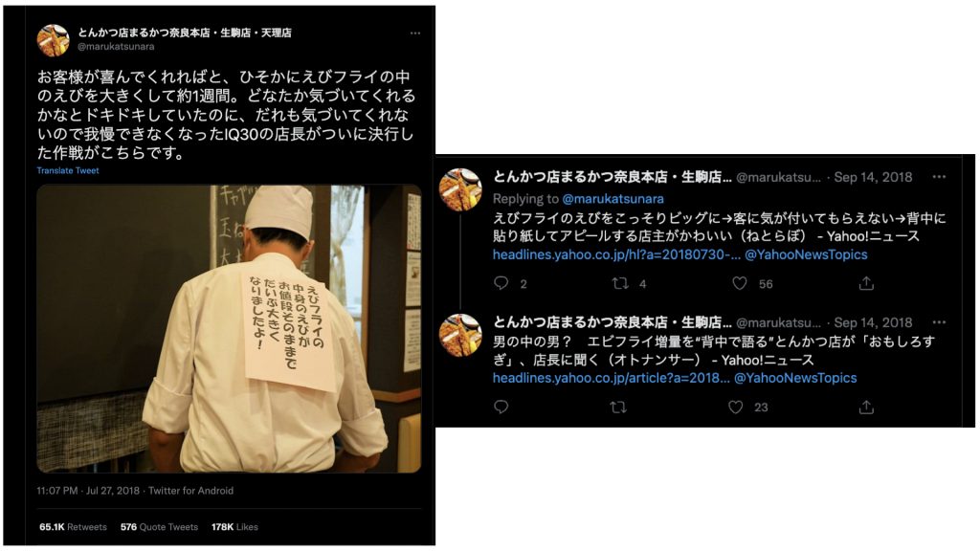Reply to the second Sep 14 tweet
Viewport: 980px width, 551px height.
click(x=501, y=407)
